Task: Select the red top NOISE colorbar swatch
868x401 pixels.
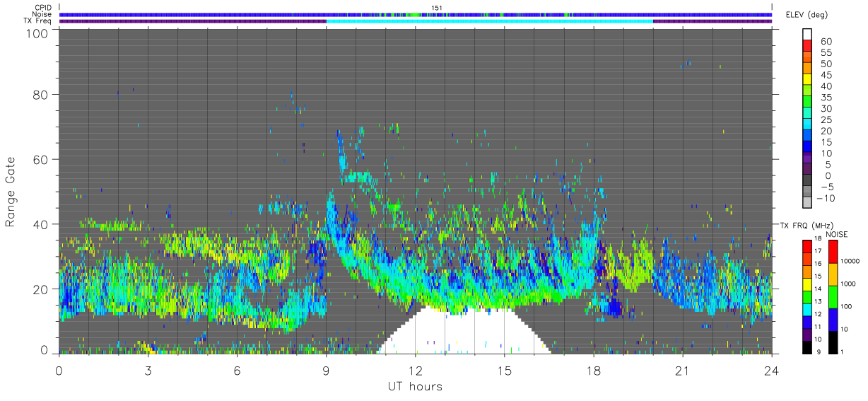Action: pos(833,251)
